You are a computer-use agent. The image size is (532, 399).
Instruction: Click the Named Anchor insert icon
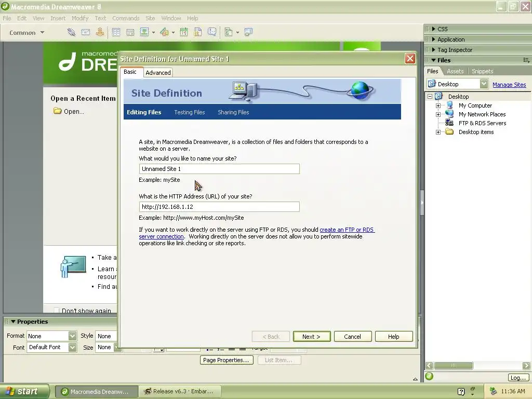click(x=100, y=32)
